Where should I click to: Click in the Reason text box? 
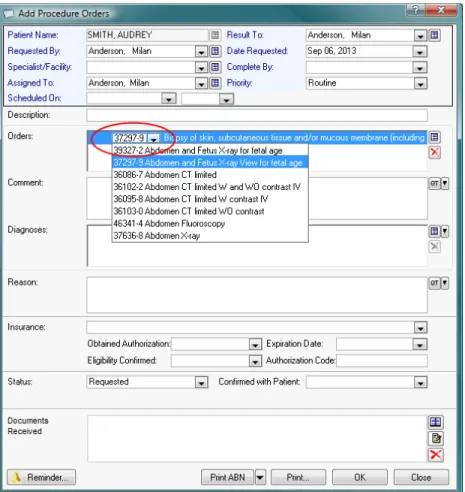tap(257, 295)
